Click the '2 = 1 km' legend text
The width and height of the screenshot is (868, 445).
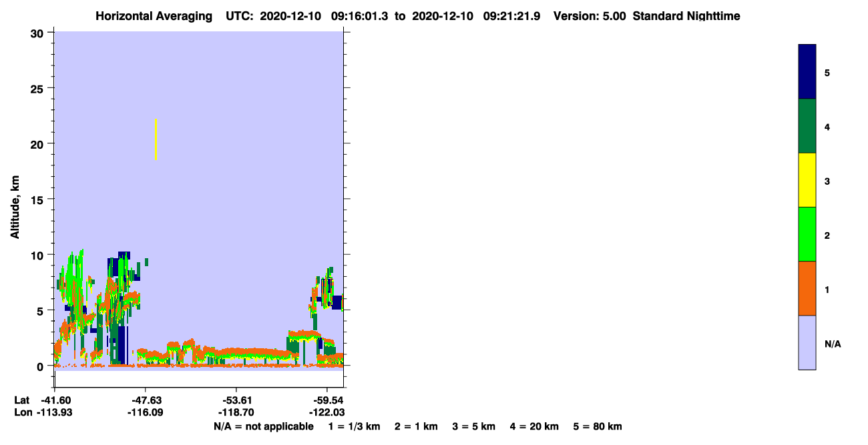(x=417, y=426)
